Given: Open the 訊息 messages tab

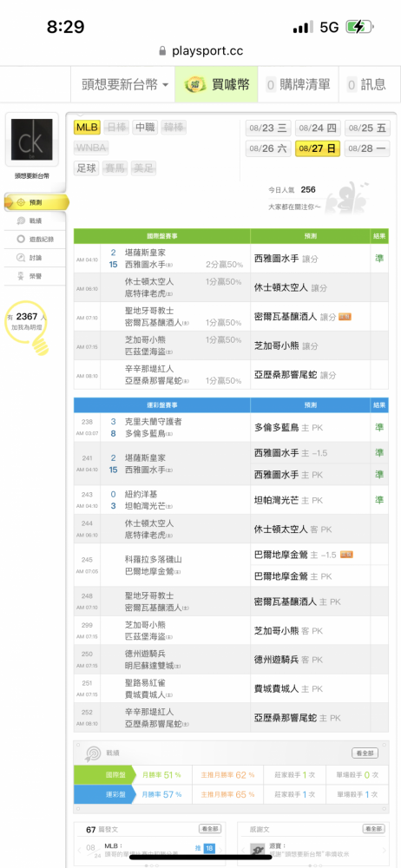Looking at the screenshot, I should click(370, 84).
